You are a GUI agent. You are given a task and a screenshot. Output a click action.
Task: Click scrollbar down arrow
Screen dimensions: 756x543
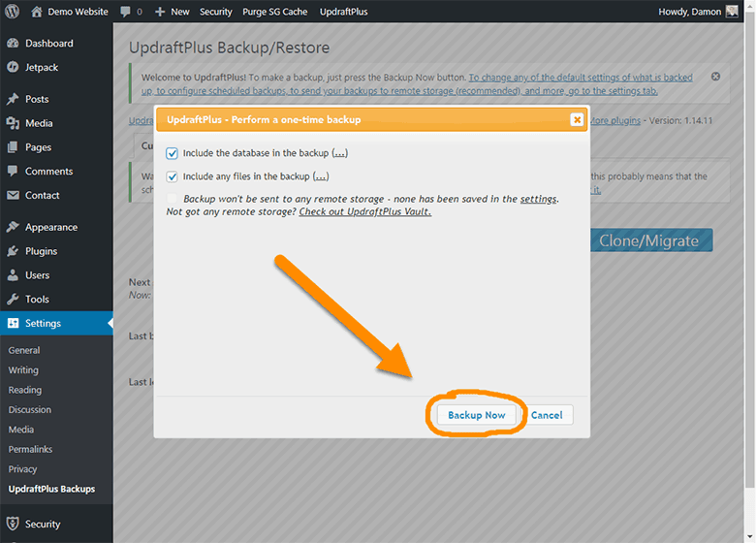pyautogui.click(x=750, y=537)
